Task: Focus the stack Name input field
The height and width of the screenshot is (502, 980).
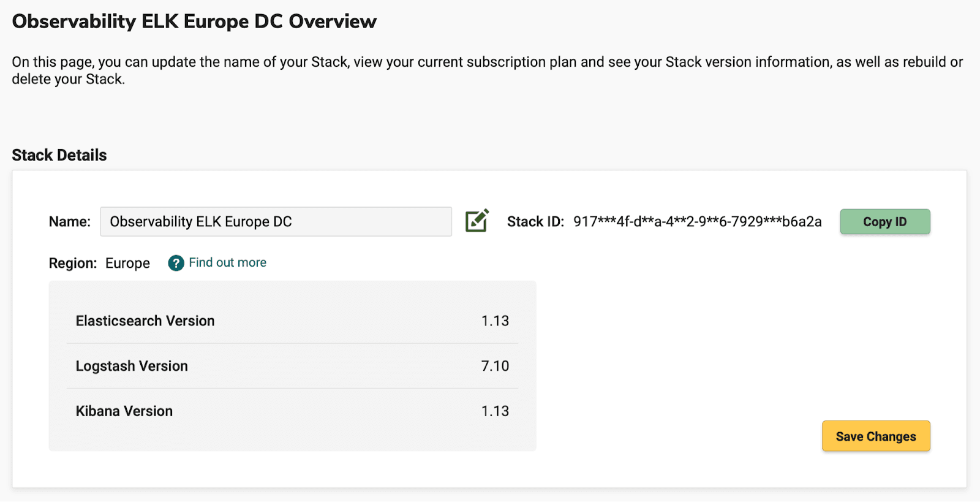Action: coord(276,222)
